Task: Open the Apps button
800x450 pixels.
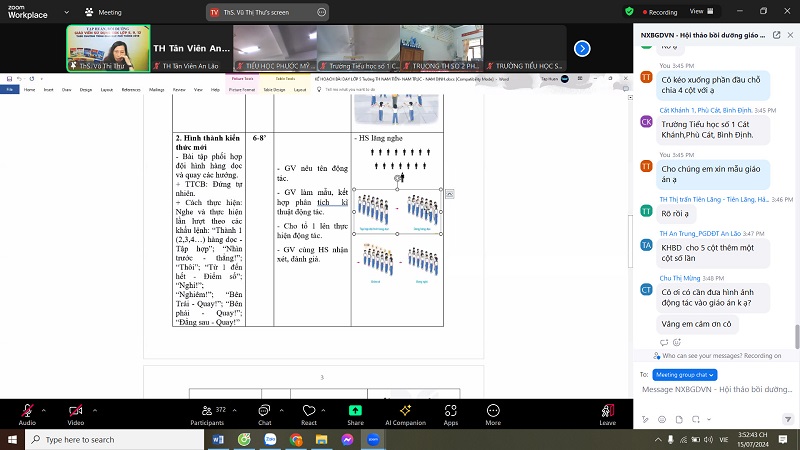Action: click(451, 411)
